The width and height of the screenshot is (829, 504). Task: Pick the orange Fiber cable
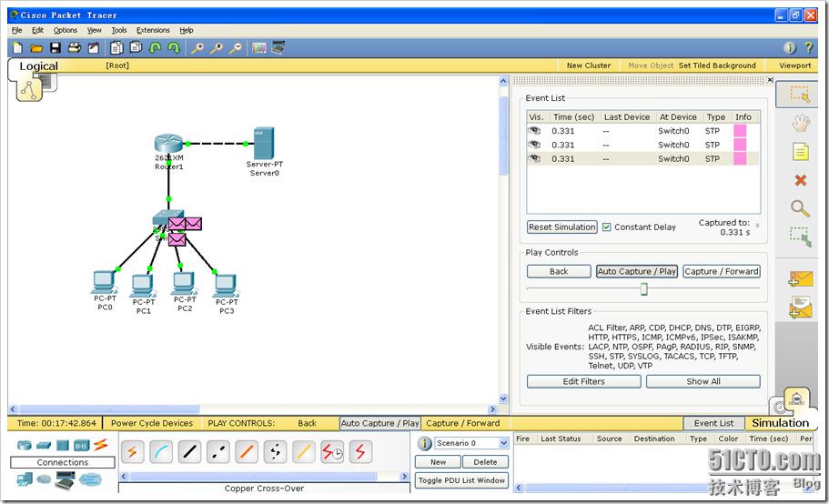247,452
